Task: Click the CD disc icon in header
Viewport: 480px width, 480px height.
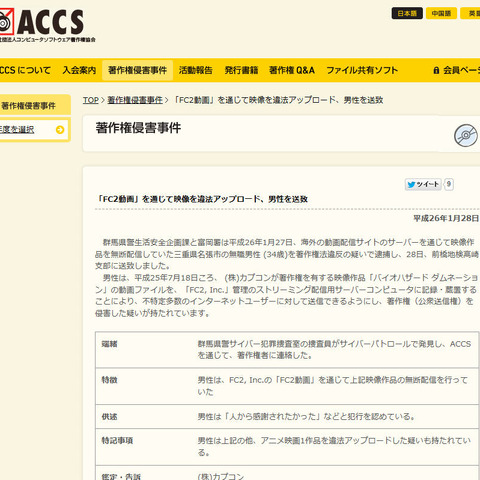Action: coord(466,135)
